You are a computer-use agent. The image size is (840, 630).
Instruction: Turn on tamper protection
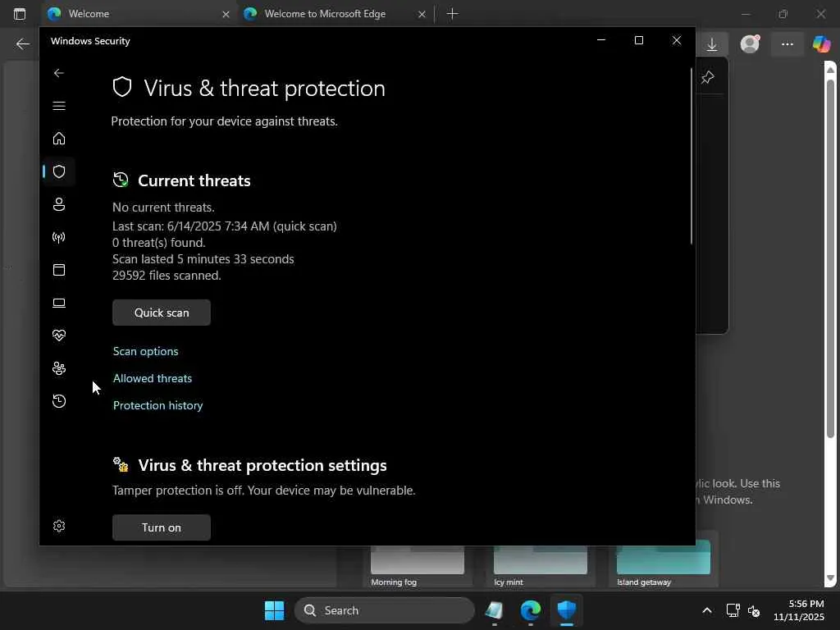[162, 527]
